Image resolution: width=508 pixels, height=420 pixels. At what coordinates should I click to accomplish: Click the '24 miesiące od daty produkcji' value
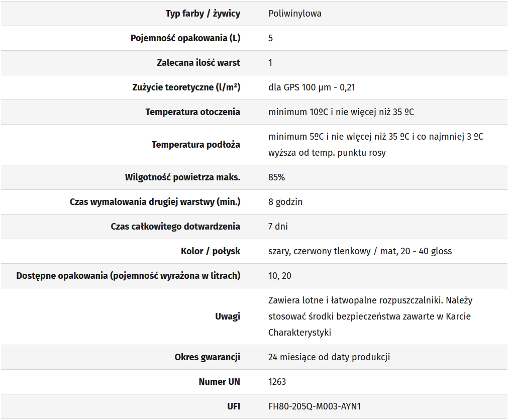pos(329,357)
